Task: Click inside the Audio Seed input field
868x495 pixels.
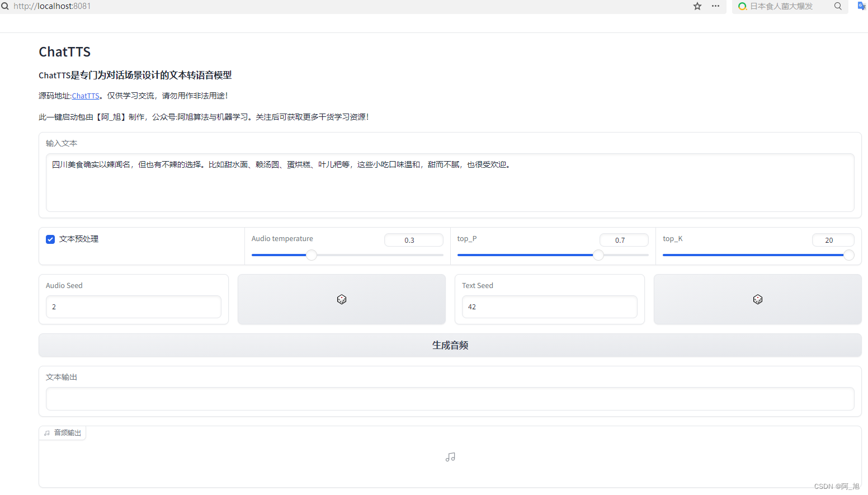Action: [133, 307]
